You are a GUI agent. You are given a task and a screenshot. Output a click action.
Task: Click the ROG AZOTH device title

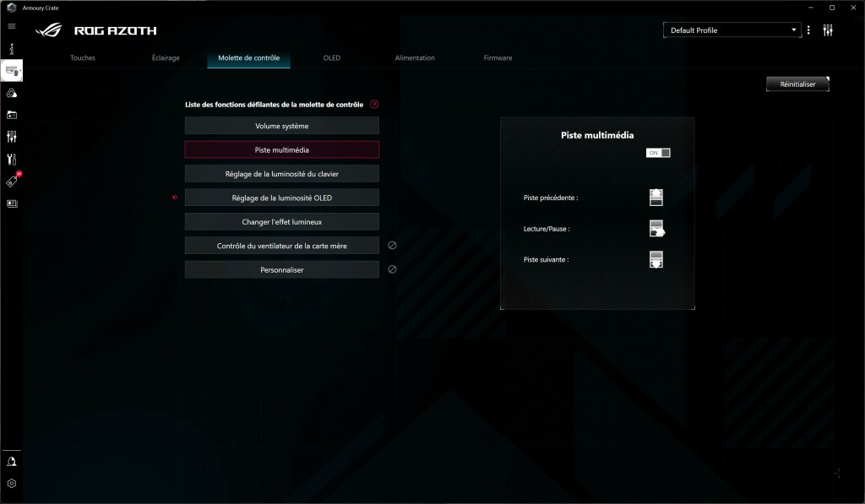pyautogui.click(x=115, y=31)
